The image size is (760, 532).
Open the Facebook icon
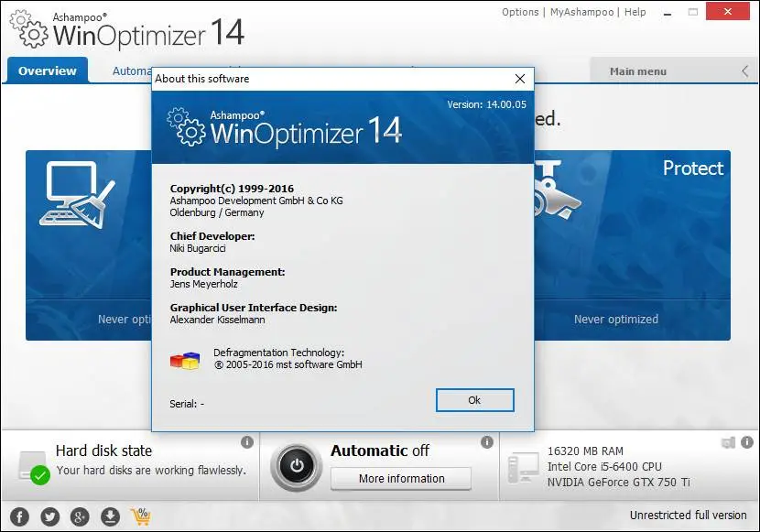(20, 516)
